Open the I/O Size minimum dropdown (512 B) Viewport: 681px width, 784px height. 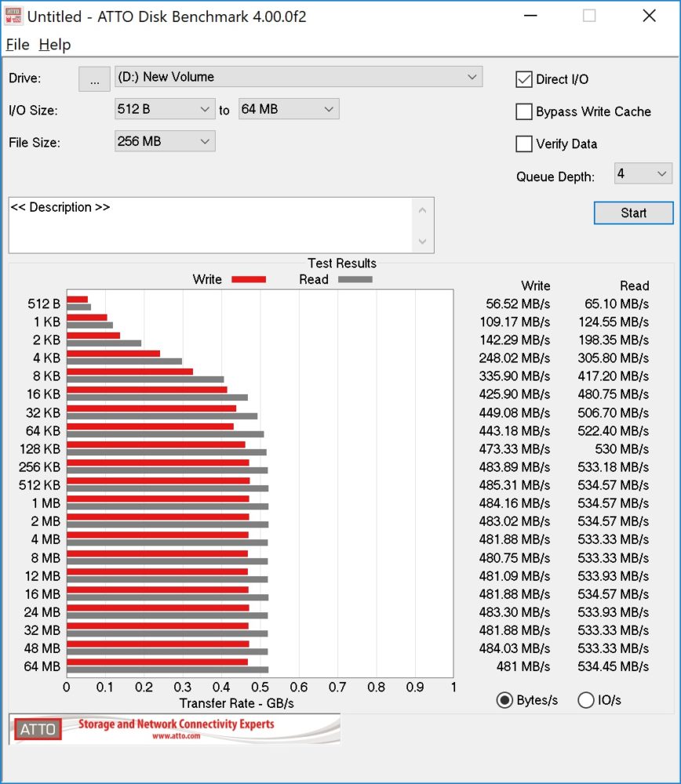point(165,109)
